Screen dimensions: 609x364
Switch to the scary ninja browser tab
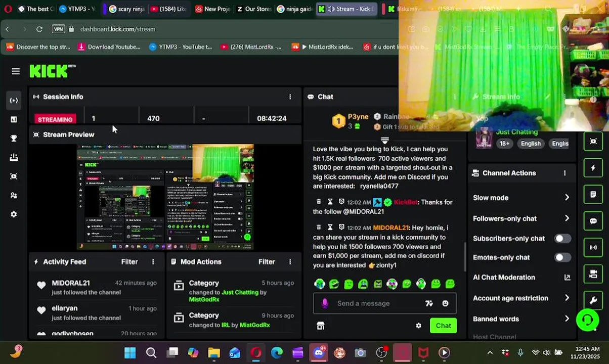pyautogui.click(x=126, y=9)
